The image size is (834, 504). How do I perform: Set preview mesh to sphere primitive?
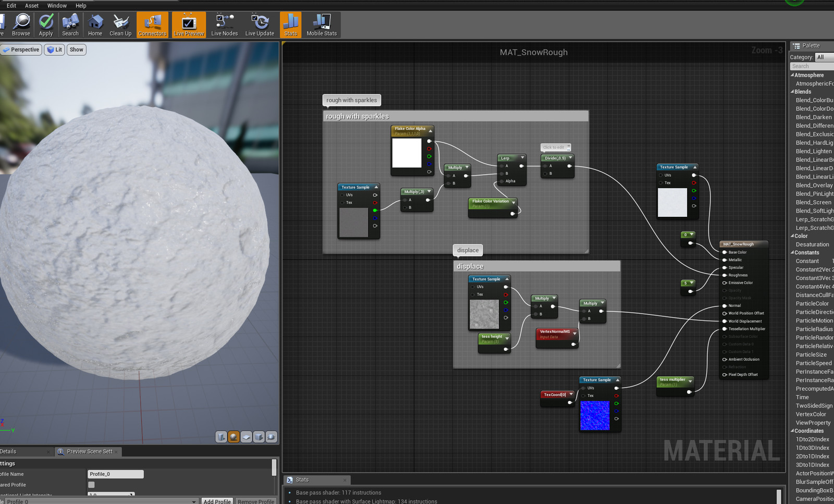(234, 437)
